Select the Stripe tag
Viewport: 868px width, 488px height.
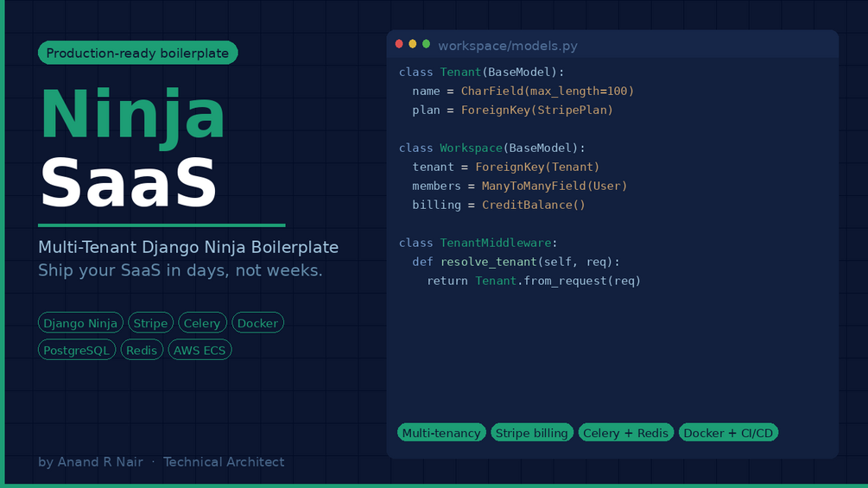150,323
